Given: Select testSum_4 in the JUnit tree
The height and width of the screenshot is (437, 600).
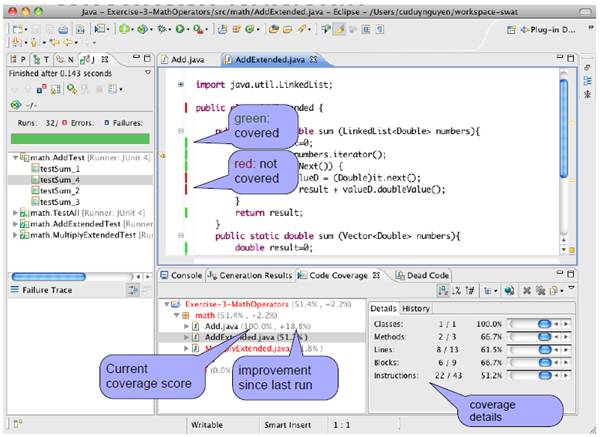Looking at the screenshot, I should (x=58, y=180).
